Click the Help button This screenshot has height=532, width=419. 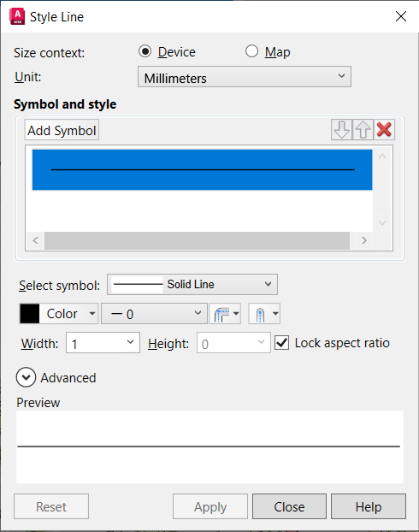click(369, 506)
